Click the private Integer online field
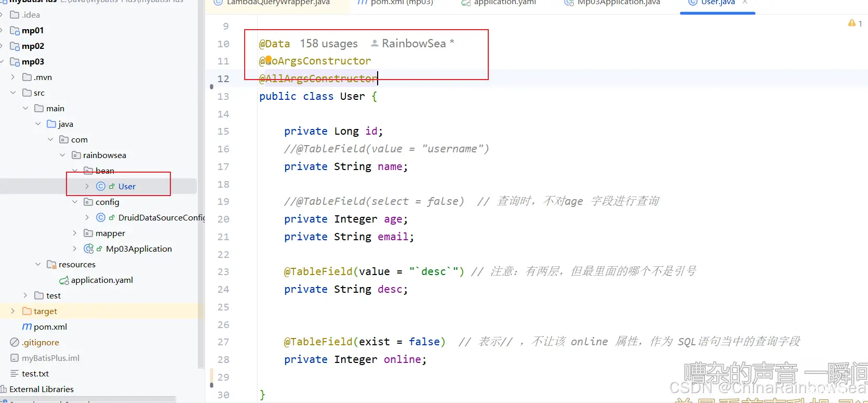Viewport: 868px width, 403px height. click(355, 359)
